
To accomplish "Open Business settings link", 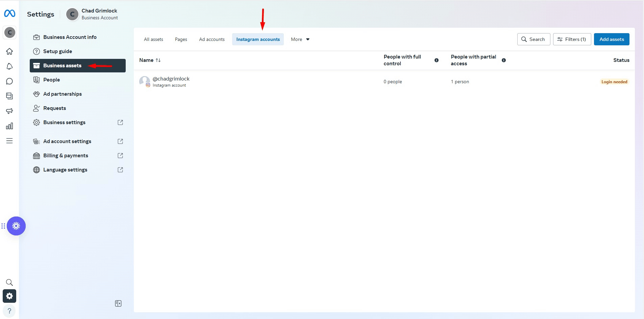I will pyautogui.click(x=78, y=122).
